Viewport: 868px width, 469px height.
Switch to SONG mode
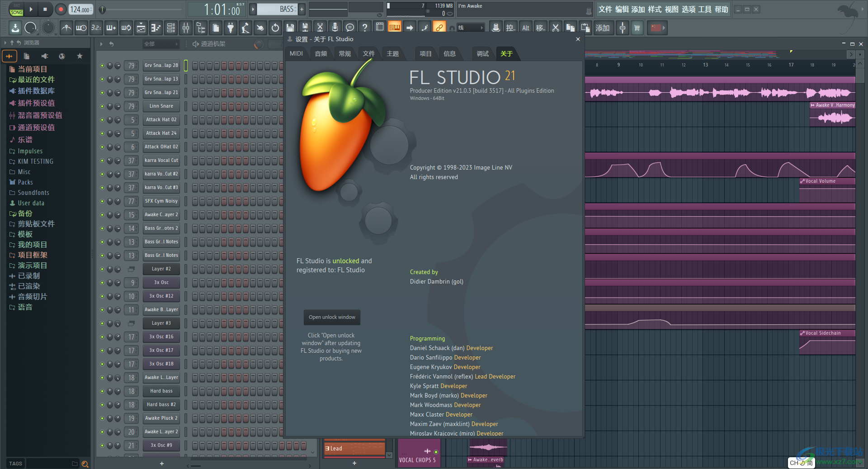17,13
